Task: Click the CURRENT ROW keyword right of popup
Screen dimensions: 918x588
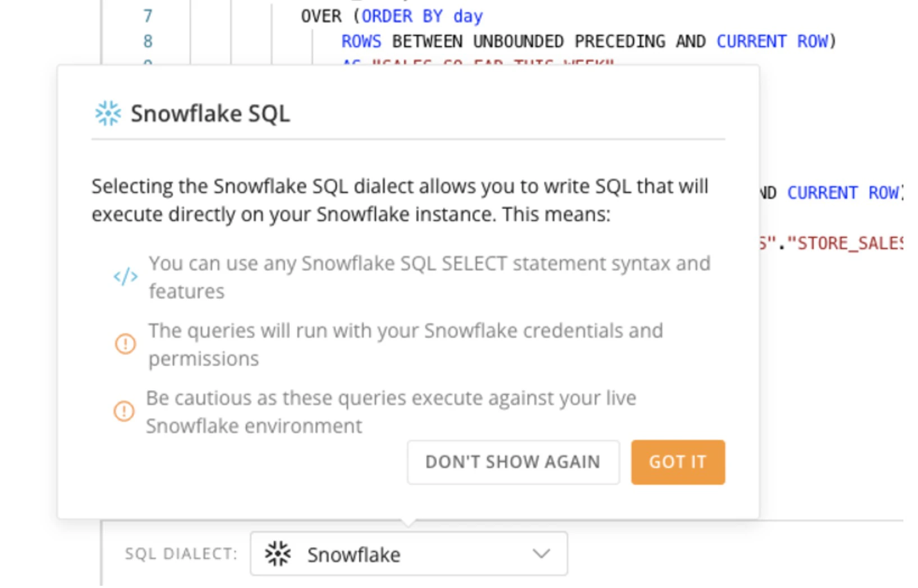Action: tap(845, 192)
